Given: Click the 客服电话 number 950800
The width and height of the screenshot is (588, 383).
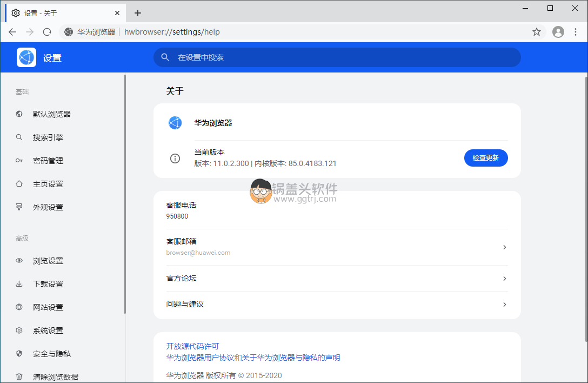Looking at the screenshot, I should [x=177, y=216].
